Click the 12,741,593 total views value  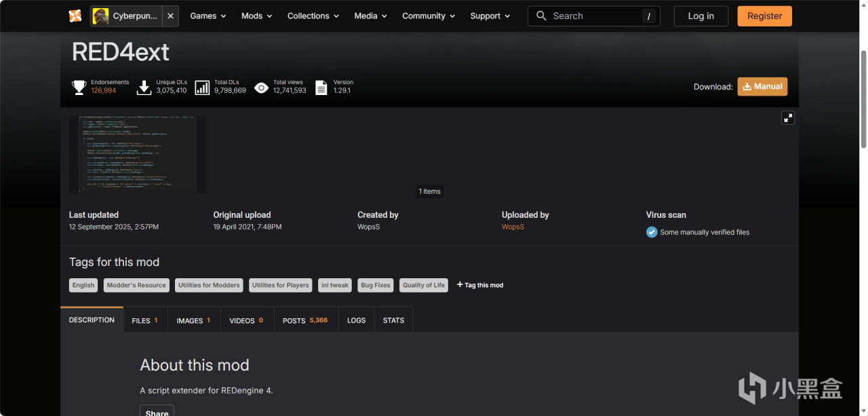290,90
